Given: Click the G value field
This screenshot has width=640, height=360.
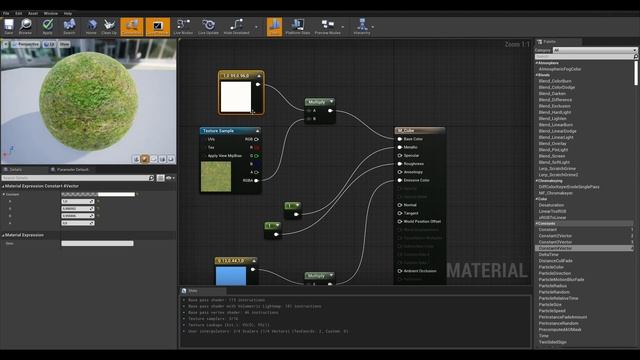Looking at the screenshot, I should click(78, 209).
